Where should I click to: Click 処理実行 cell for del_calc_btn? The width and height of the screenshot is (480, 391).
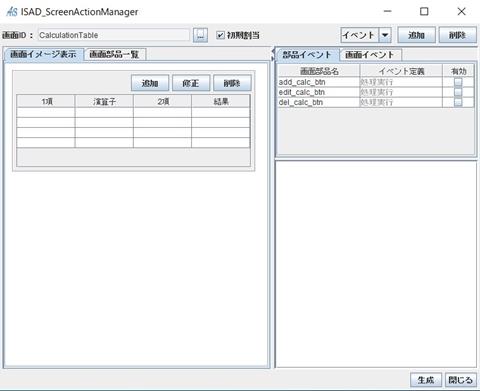[401, 102]
